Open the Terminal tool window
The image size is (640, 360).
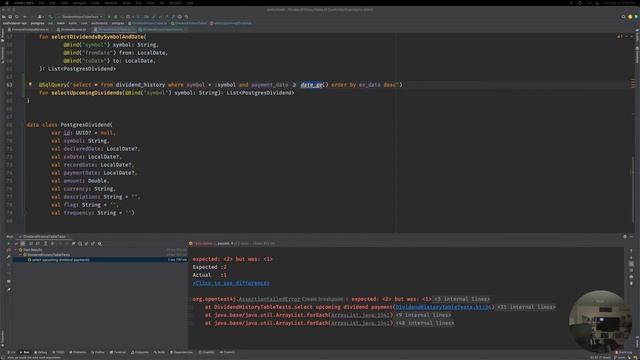click(x=118, y=352)
